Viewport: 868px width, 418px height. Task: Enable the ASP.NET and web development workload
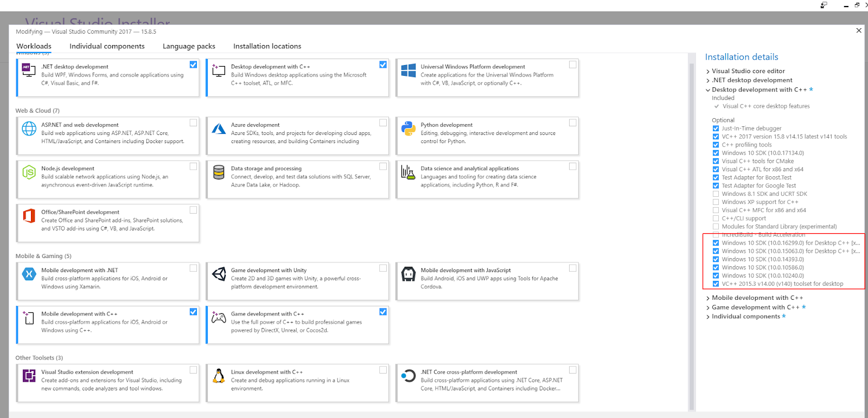(193, 123)
